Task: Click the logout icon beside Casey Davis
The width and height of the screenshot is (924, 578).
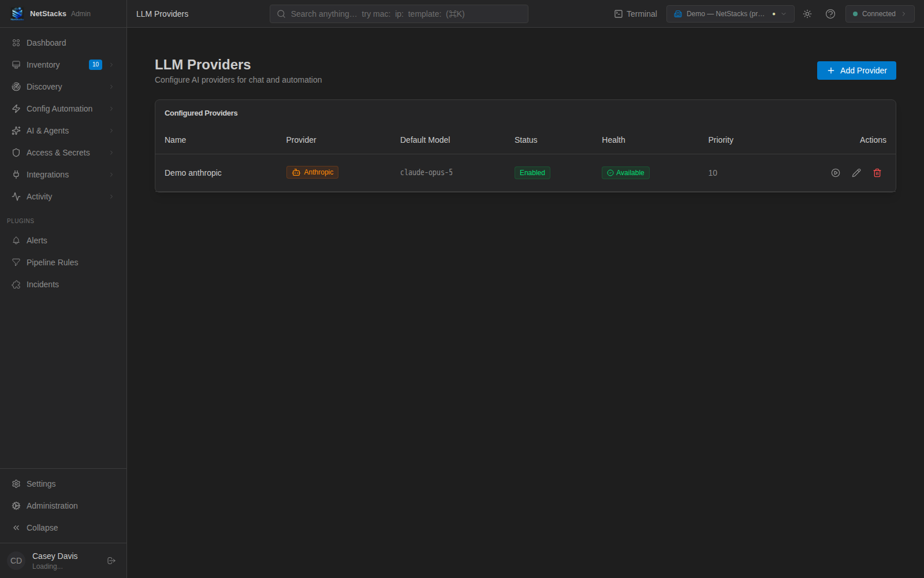Action: (111, 561)
